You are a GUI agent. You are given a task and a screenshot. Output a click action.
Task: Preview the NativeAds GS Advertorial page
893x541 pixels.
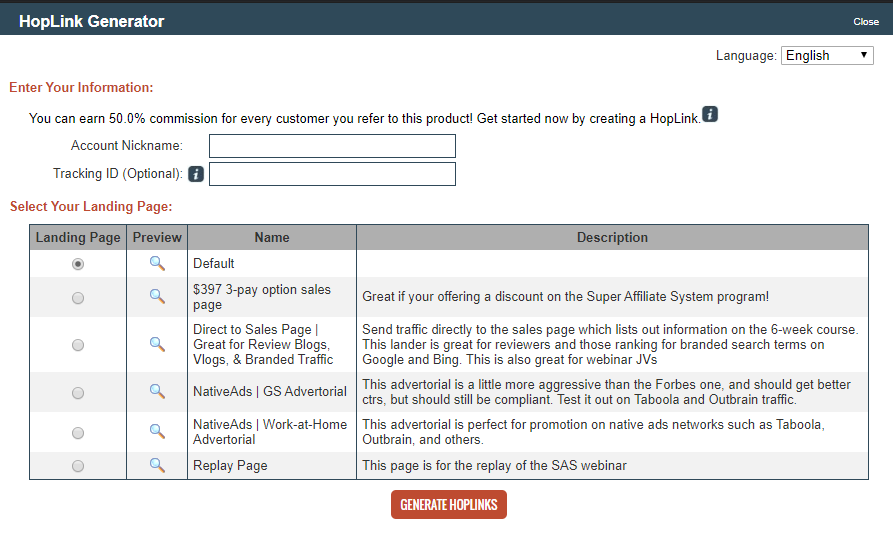pos(157,391)
